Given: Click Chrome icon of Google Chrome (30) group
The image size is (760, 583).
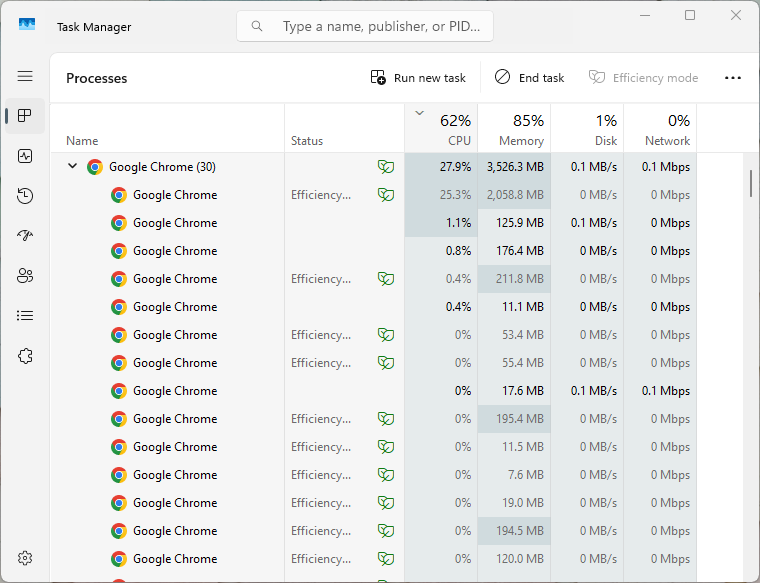Looking at the screenshot, I should click(95, 167).
